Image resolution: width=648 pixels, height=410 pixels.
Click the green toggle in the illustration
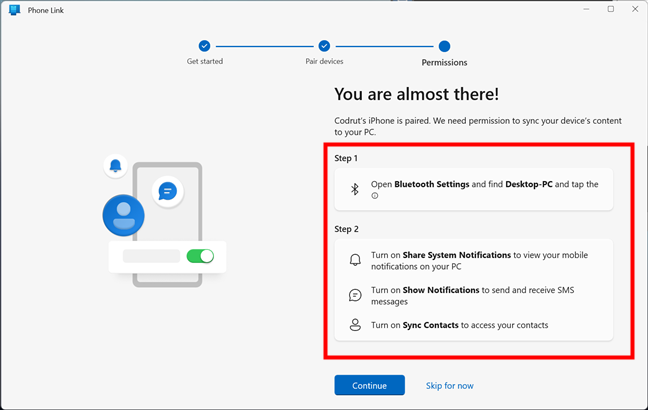[x=200, y=256]
